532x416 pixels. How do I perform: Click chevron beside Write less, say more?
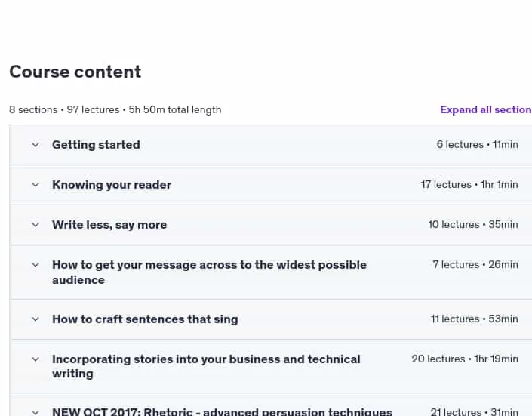point(35,225)
